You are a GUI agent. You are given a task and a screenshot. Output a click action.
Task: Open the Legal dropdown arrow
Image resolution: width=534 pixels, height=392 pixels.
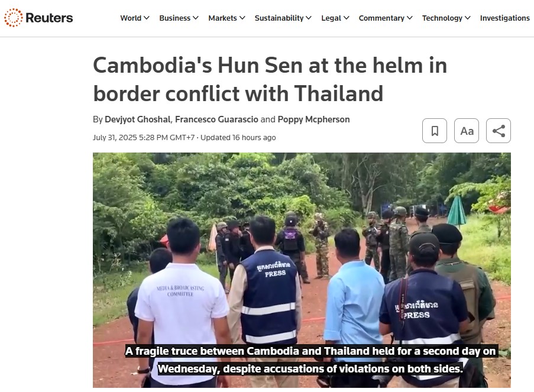pyautogui.click(x=347, y=18)
